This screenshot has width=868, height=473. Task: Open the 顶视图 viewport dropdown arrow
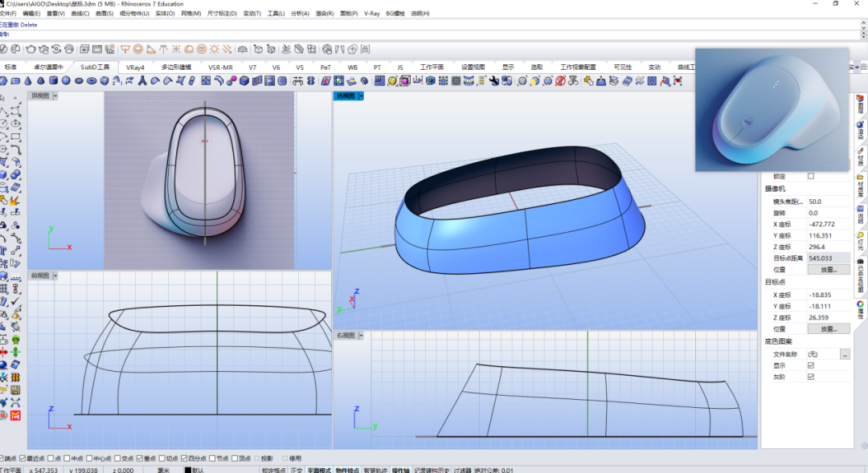point(55,96)
